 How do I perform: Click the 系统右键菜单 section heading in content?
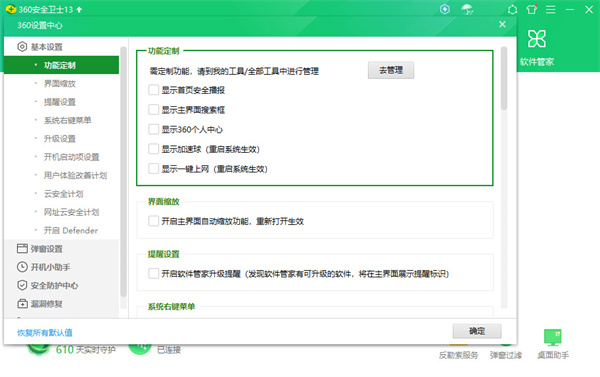point(171,307)
